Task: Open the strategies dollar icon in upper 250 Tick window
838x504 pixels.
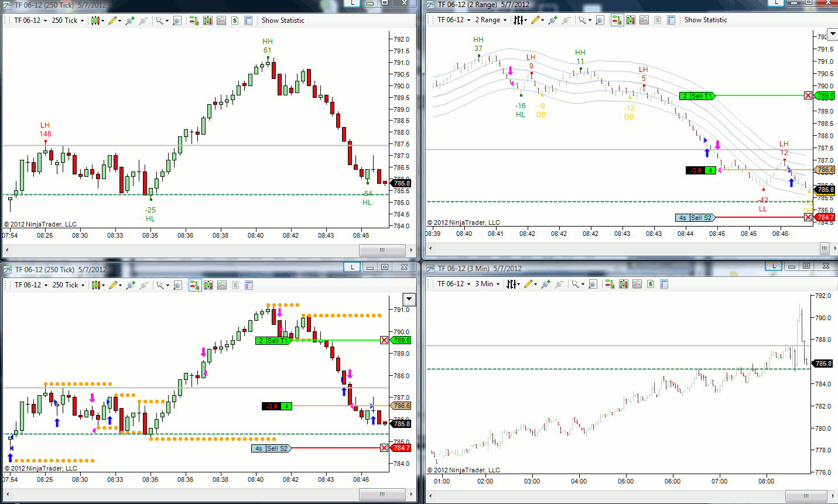Action: [235, 20]
